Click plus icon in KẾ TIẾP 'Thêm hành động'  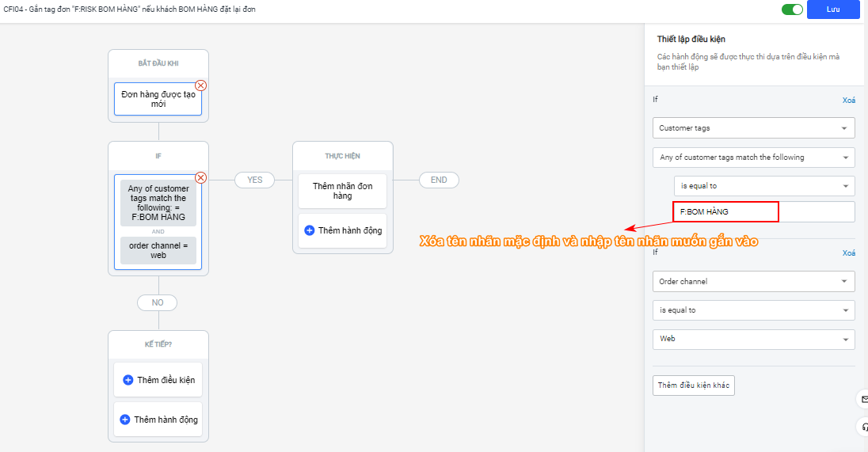pyautogui.click(x=125, y=420)
